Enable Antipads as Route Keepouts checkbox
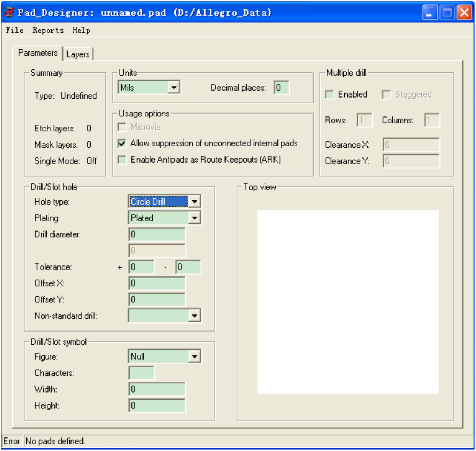Screen dimensions: 476x451 pyautogui.click(x=122, y=160)
